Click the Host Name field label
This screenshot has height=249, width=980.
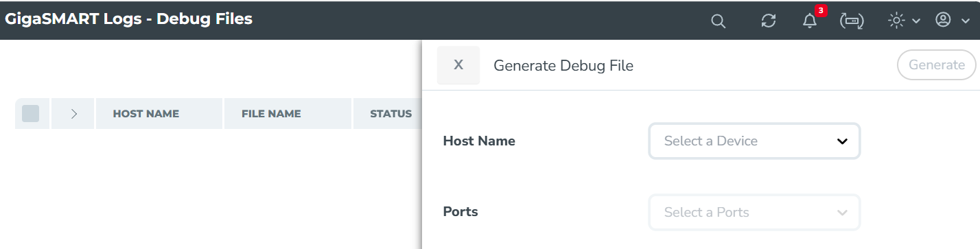(x=479, y=141)
